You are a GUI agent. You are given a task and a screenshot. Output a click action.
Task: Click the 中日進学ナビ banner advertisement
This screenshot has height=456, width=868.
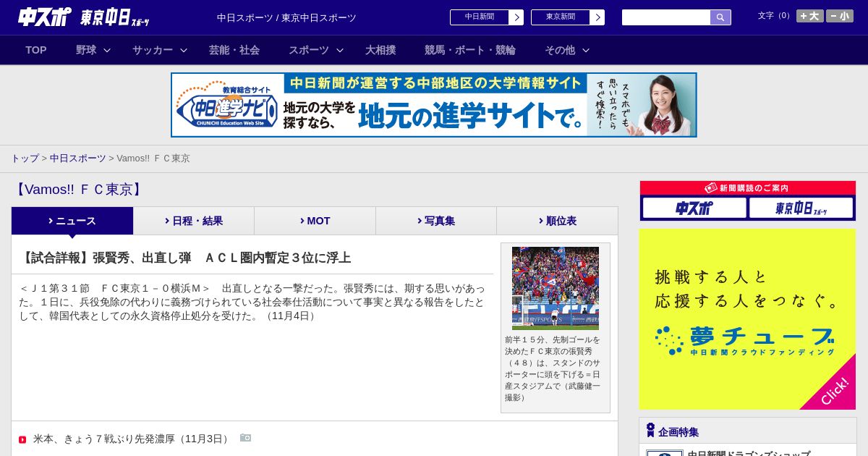pyautogui.click(x=434, y=105)
